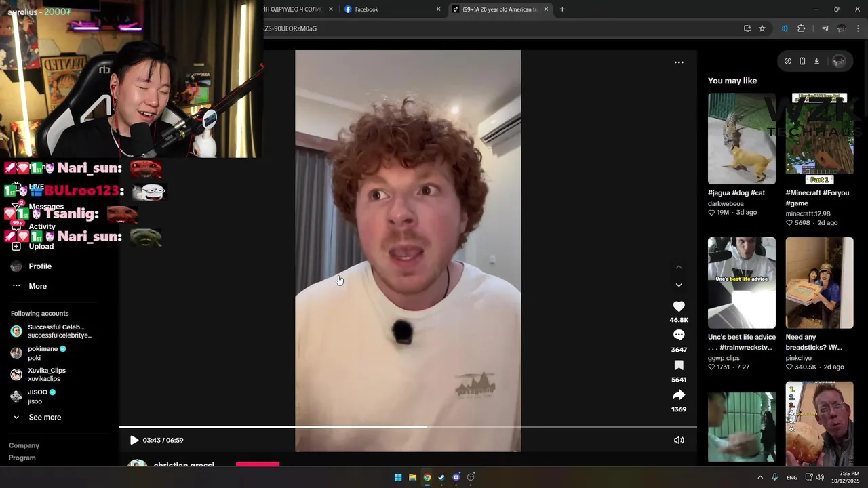Image resolution: width=868 pixels, height=488 pixels.
Task: Open File Explorer on the taskbar
Action: tap(412, 477)
